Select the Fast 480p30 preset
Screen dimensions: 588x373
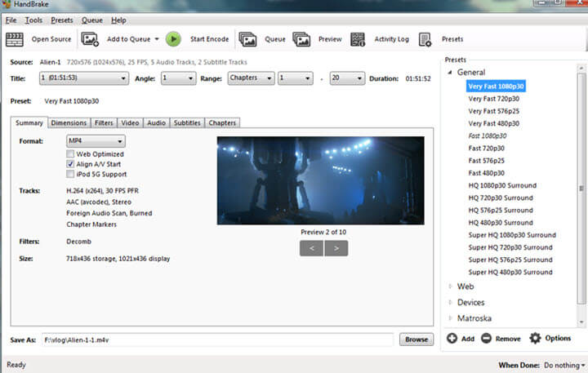pos(487,173)
